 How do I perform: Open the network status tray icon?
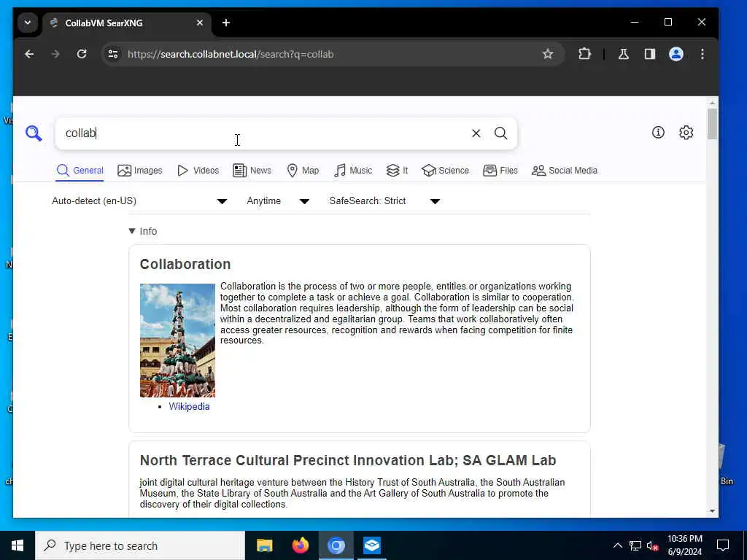[x=635, y=545]
